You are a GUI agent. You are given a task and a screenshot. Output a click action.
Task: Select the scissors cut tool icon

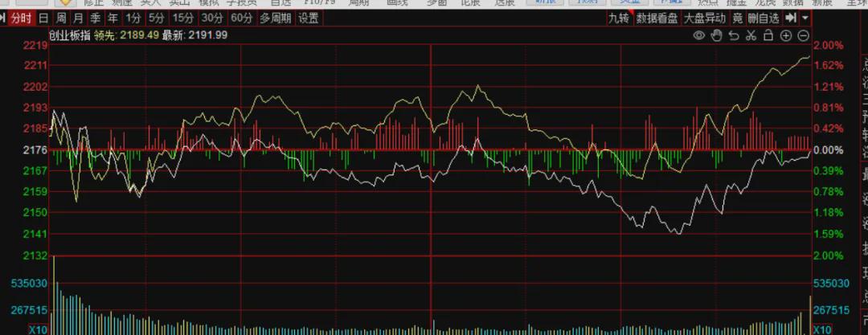click(x=751, y=35)
